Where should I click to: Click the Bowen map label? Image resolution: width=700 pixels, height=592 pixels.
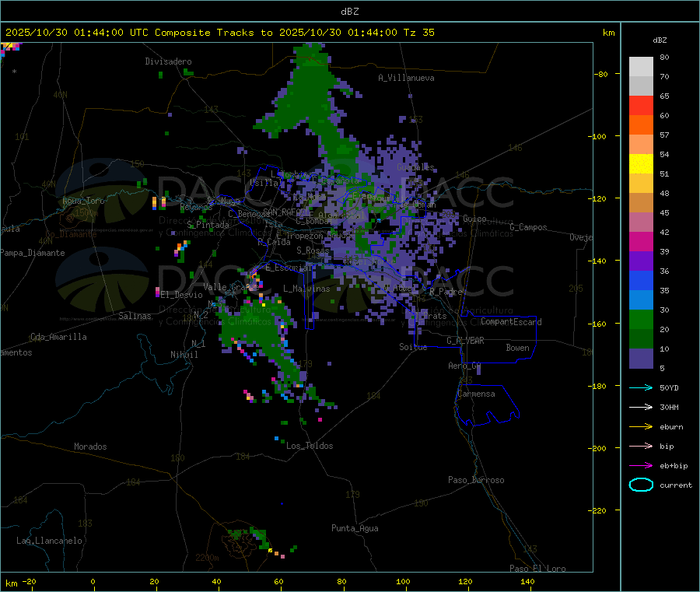517,348
